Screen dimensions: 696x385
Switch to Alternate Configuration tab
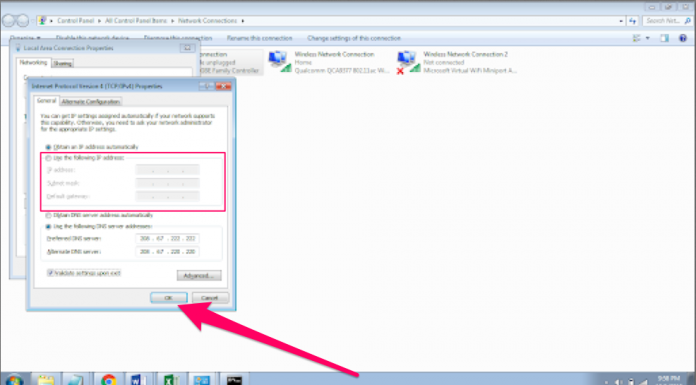click(91, 102)
